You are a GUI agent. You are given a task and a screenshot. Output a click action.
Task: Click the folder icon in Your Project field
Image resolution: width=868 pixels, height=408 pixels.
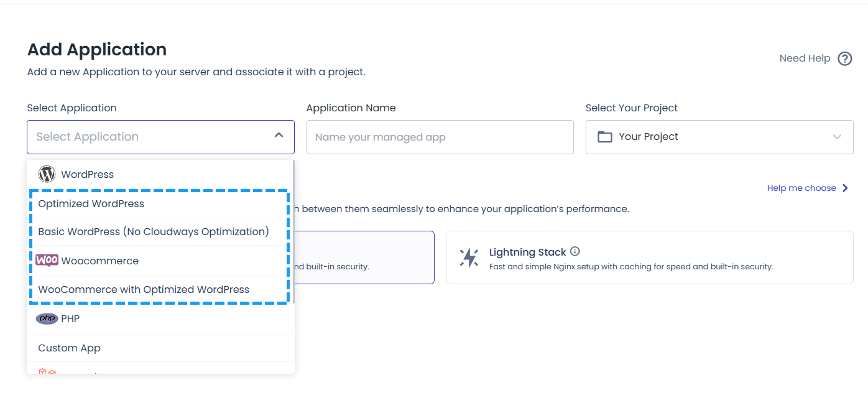(605, 137)
